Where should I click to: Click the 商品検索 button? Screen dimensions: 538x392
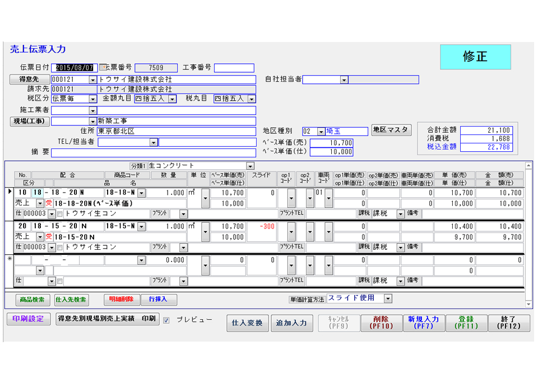[x=33, y=300]
